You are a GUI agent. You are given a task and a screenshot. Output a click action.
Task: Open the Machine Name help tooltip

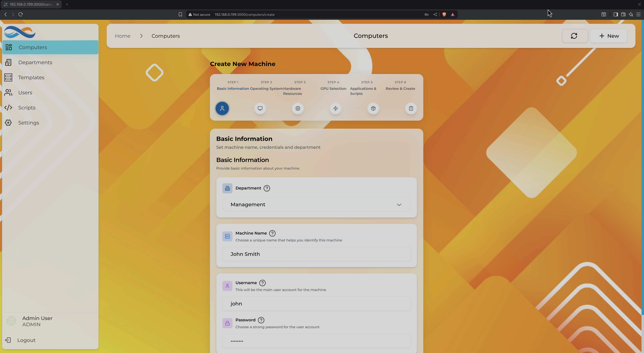[272, 233]
